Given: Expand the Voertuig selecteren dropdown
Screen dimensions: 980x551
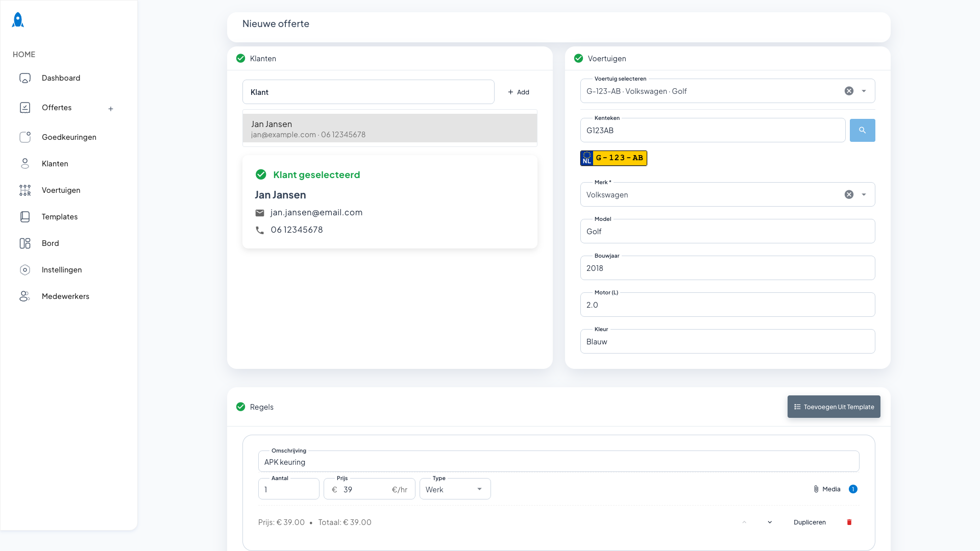Looking at the screenshot, I should click(x=864, y=91).
